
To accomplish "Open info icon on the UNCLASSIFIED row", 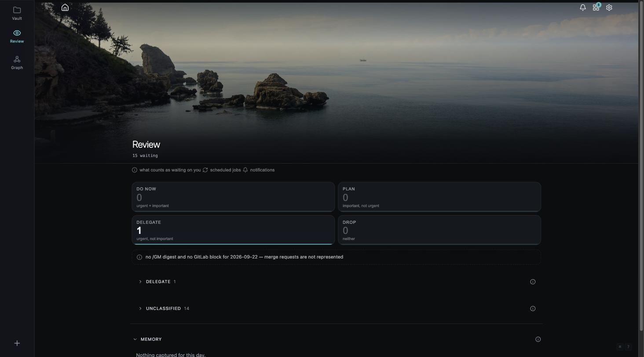I will (533, 309).
